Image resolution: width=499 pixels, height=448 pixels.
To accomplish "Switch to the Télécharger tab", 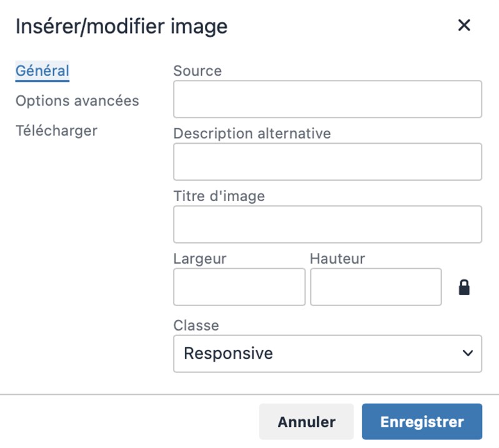I will click(x=56, y=131).
